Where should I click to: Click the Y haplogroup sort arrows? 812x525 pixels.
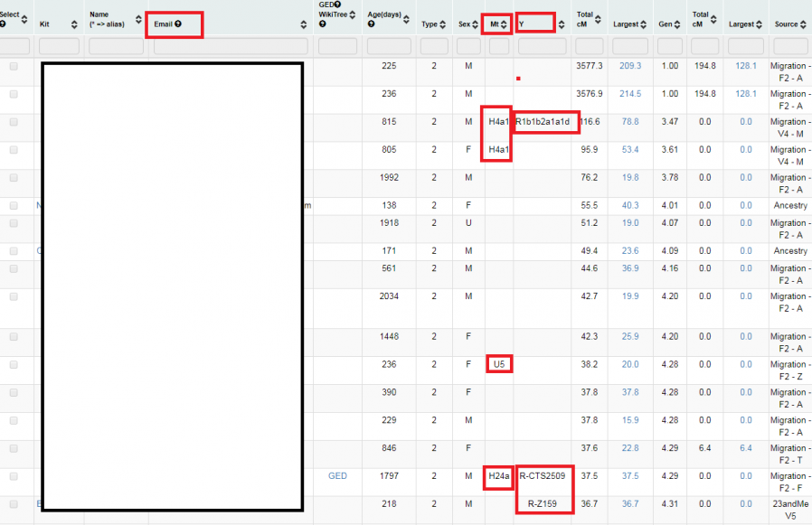coord(562,24)
